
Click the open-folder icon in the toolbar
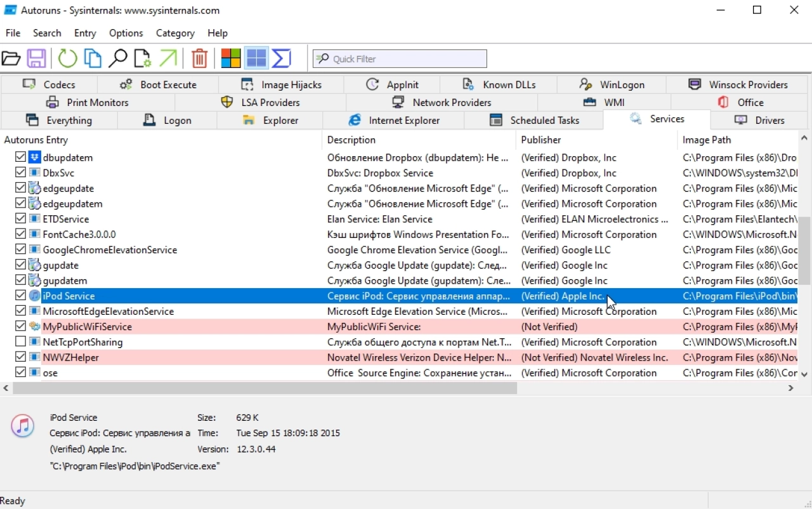tap(11, 58)
